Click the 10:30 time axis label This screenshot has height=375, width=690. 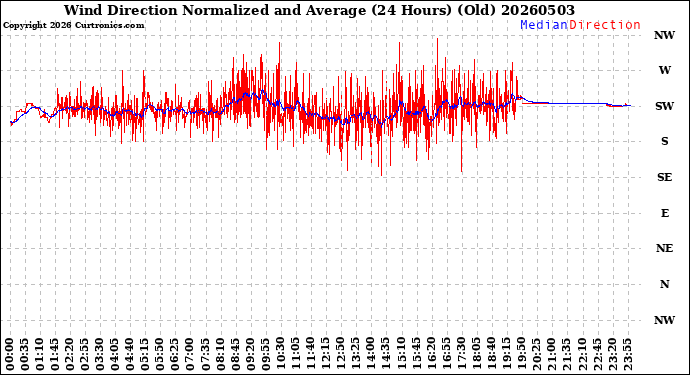(x=281, y=355)
